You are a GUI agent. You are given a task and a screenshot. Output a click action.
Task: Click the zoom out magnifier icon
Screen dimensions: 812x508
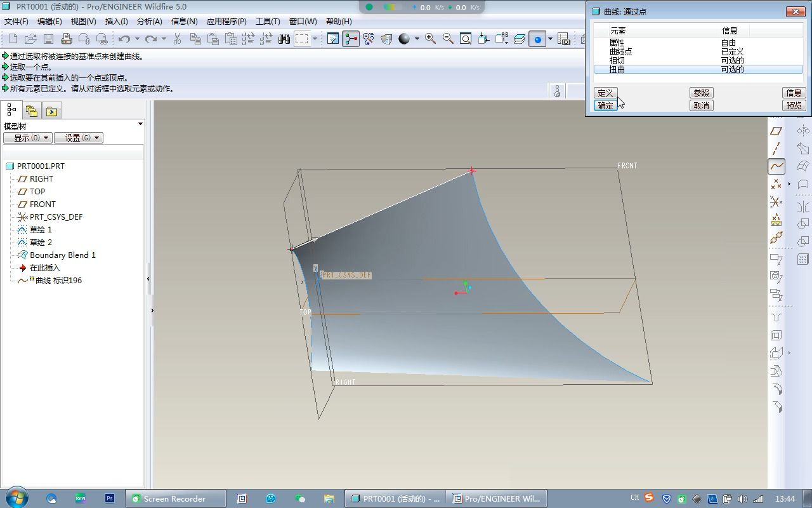448,39
